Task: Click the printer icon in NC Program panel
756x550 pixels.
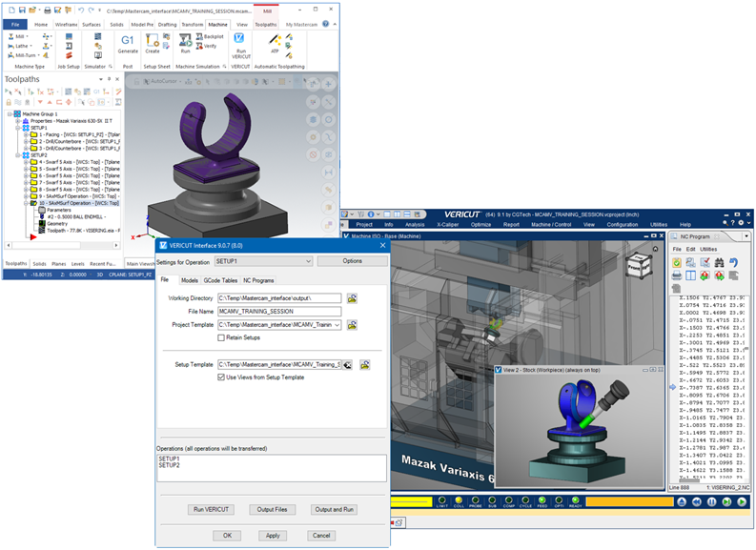Action: pyautogui.click(x=677, y=275)
